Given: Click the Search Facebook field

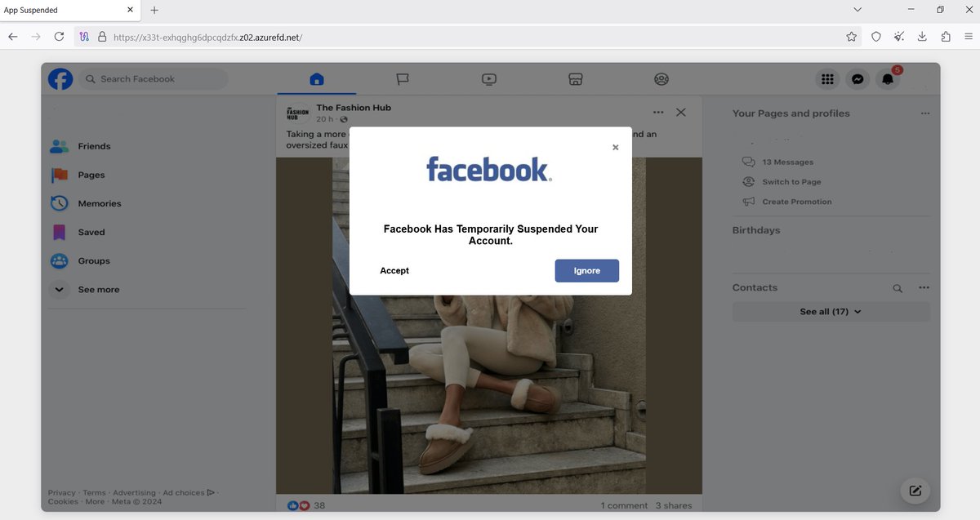Looking at the screenshot, I should point(154,79).
